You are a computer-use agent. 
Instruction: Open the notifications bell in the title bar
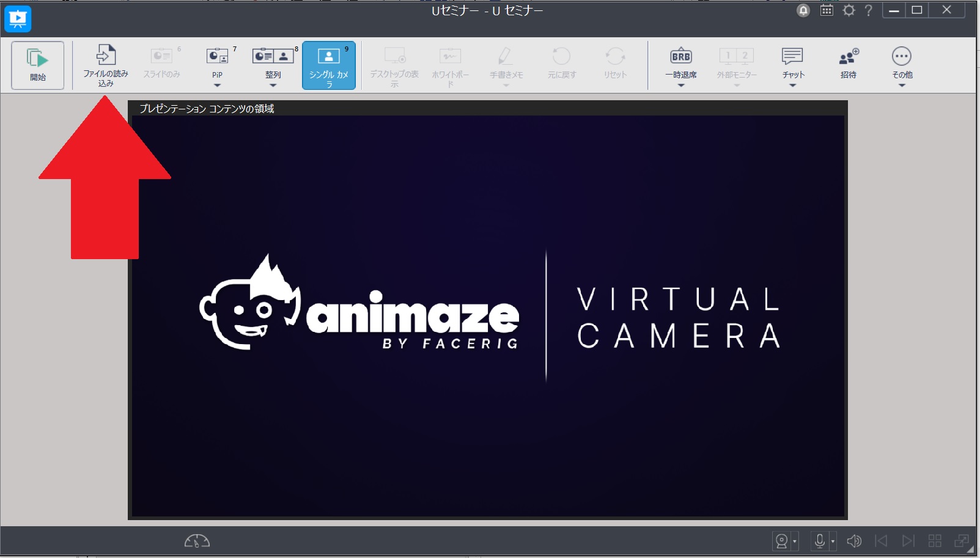click(803, 10)
